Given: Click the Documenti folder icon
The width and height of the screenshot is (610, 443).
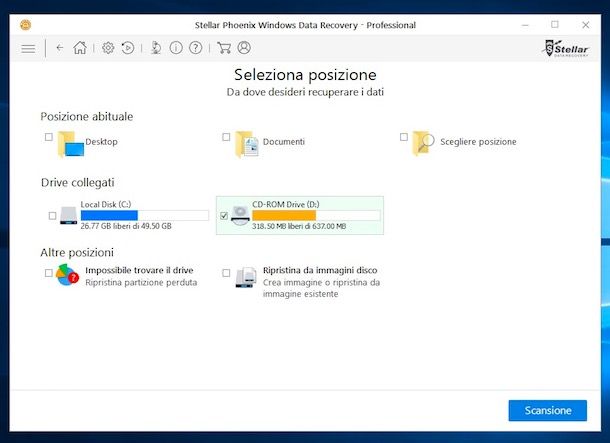Looking at the screenshot, I should 247,144.
